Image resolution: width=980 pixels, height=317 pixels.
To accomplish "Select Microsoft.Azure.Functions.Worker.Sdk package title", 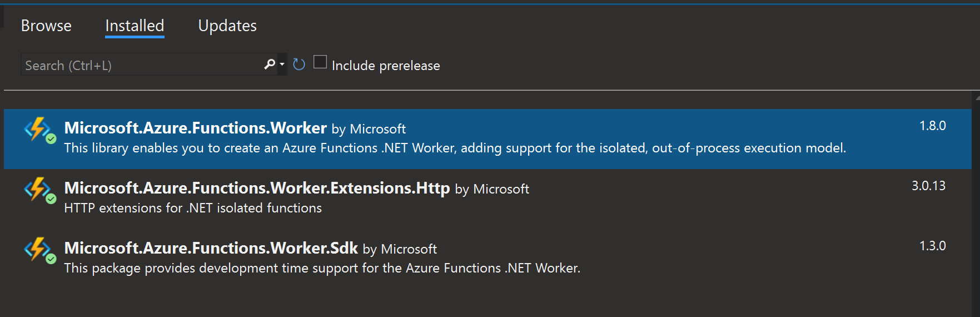I will 211,248.
